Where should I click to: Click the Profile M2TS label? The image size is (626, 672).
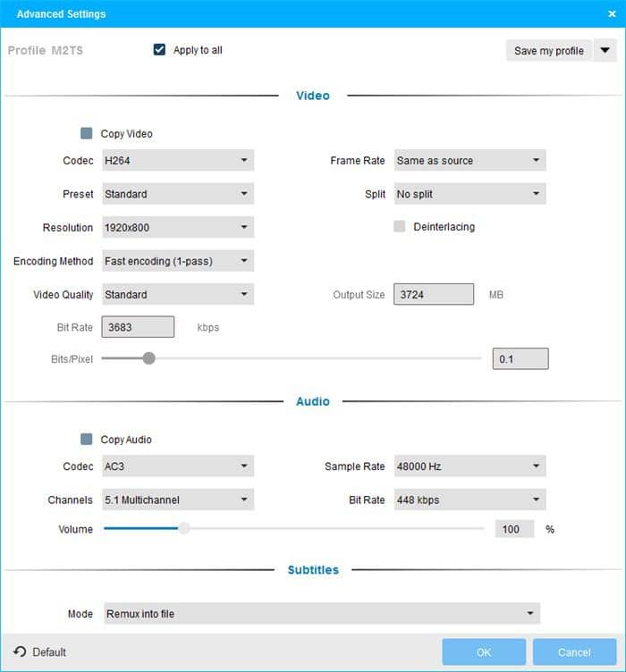(x=46, y=51)
